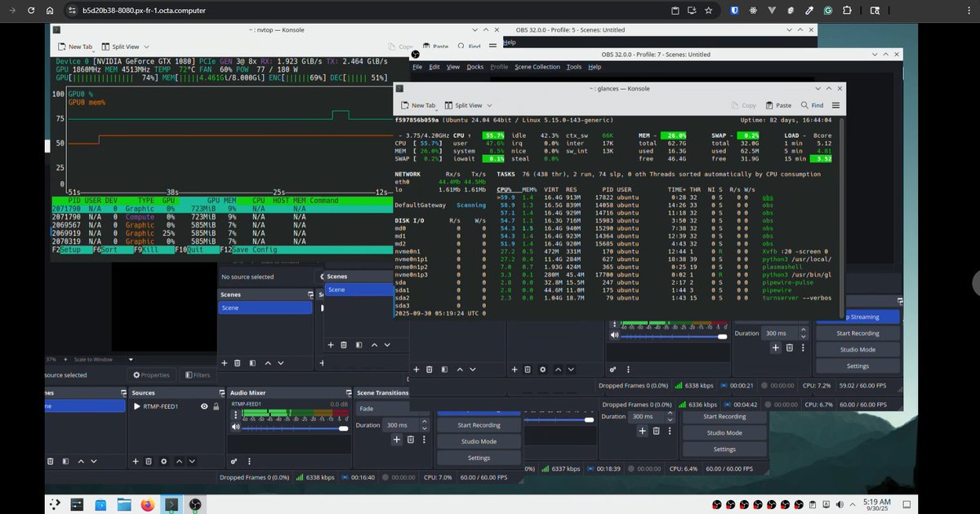This screenshot has width=980, height=514.
Task: Increase duration in the Fade transition panel
Action: click(426, 423)
